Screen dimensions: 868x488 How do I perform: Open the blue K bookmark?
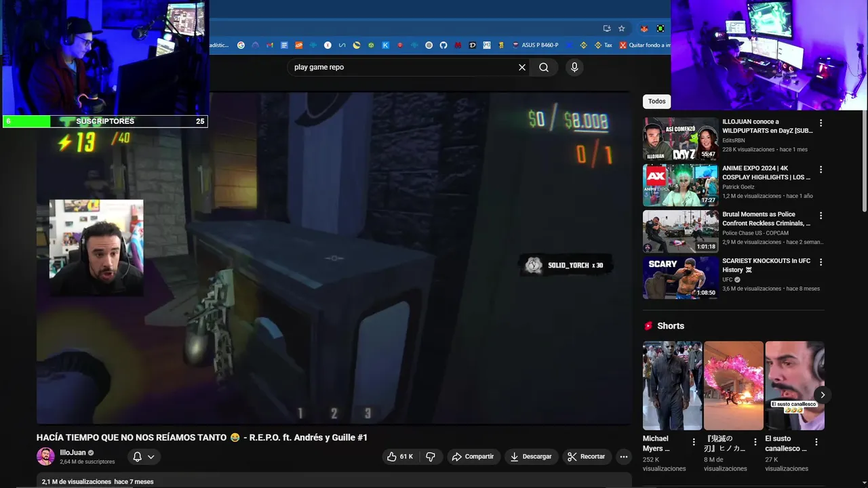(385, 45)
